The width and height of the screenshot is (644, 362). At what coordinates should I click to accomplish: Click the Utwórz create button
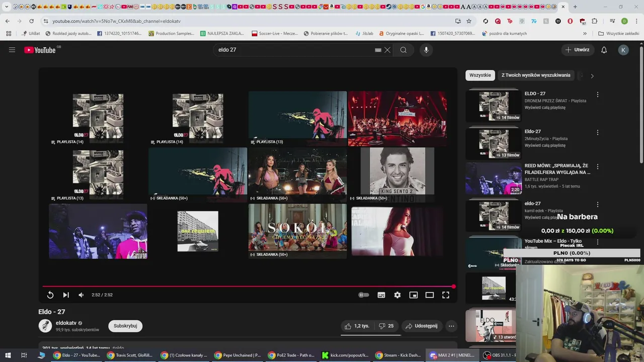click(577, 50)
